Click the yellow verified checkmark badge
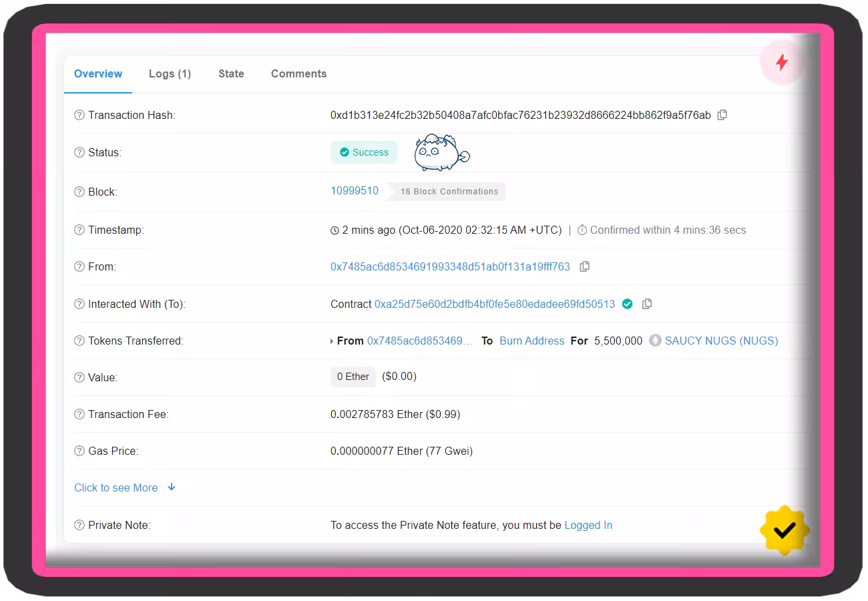Viewport: 868px width, 601px height. tap(785, 530)
